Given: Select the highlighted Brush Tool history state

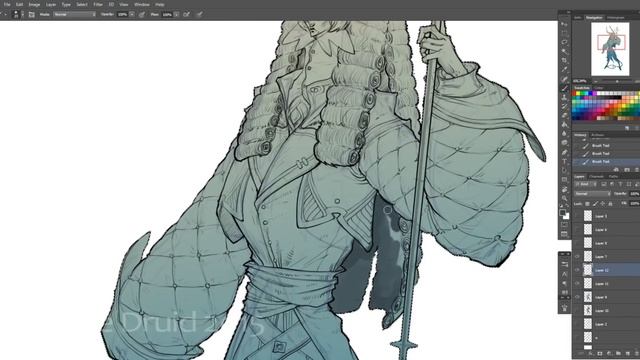Looking at the screenshot, I should point(607,161).
